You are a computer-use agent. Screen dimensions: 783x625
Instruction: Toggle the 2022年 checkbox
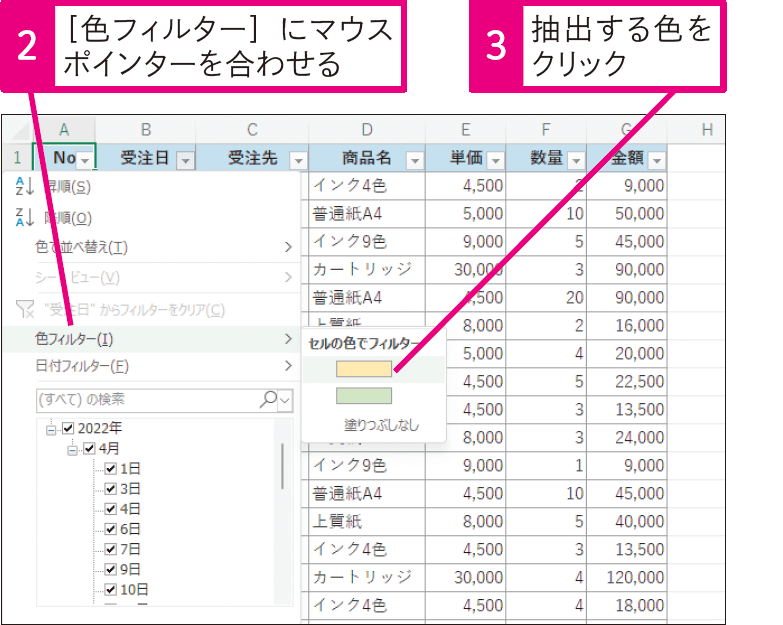pyautogui.click(x=68, y=428)
